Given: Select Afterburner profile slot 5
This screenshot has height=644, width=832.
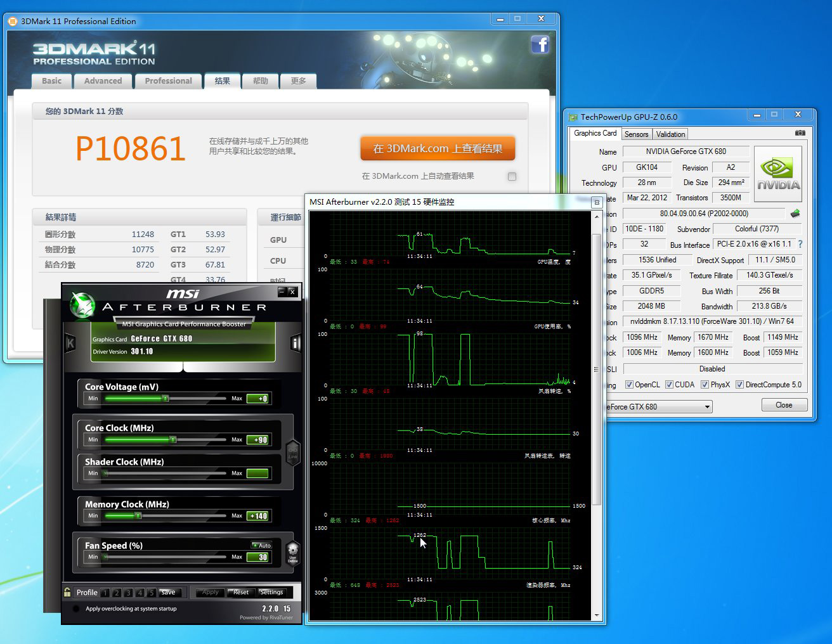Looking at the screenshot, I should [151, 593].
